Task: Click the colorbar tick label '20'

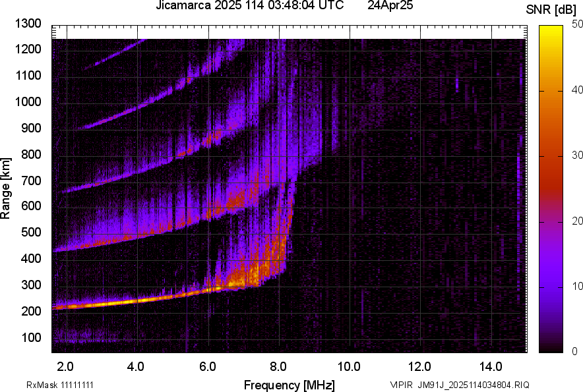Action: coord(577,221)
